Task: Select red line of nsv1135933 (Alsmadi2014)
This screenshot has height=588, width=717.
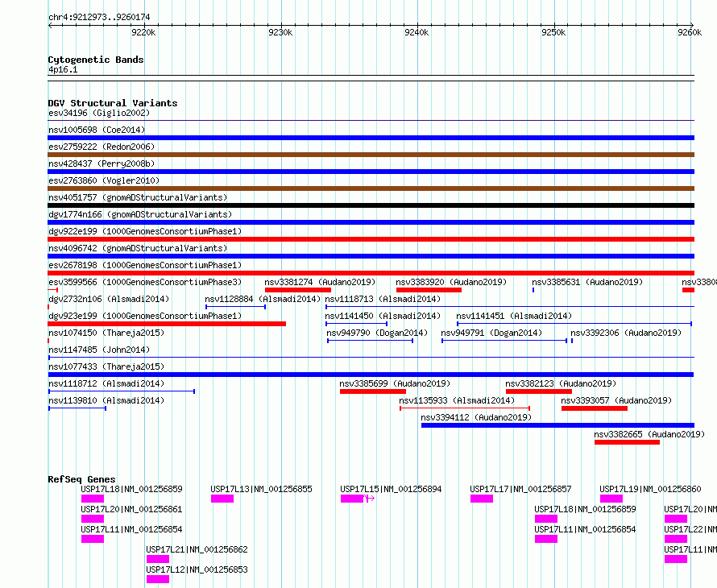Action: click(465, 408)
